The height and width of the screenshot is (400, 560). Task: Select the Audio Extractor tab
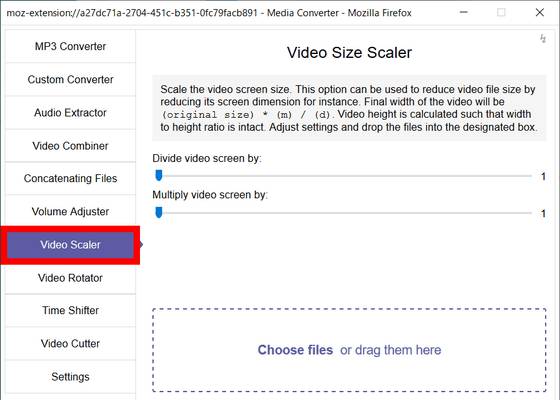click(x=70, y=112)
